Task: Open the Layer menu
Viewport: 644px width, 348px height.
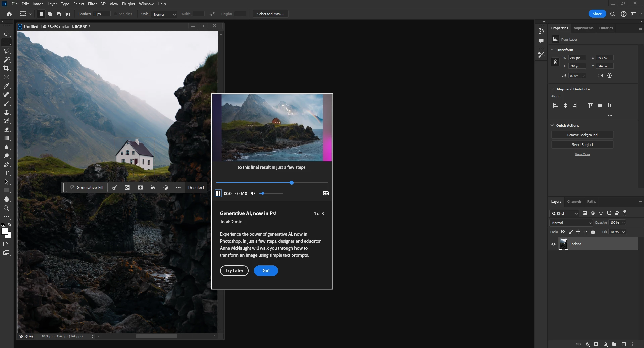Action: pos(52,4)
